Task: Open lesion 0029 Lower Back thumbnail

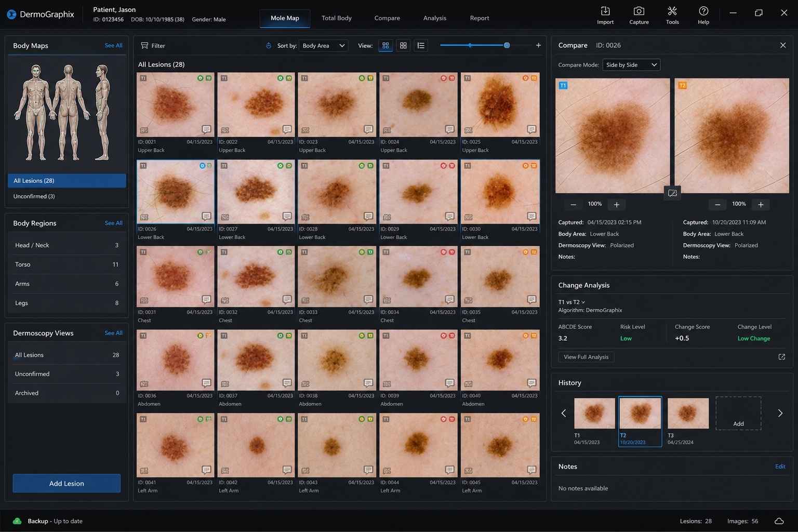Action: (418, 192)
